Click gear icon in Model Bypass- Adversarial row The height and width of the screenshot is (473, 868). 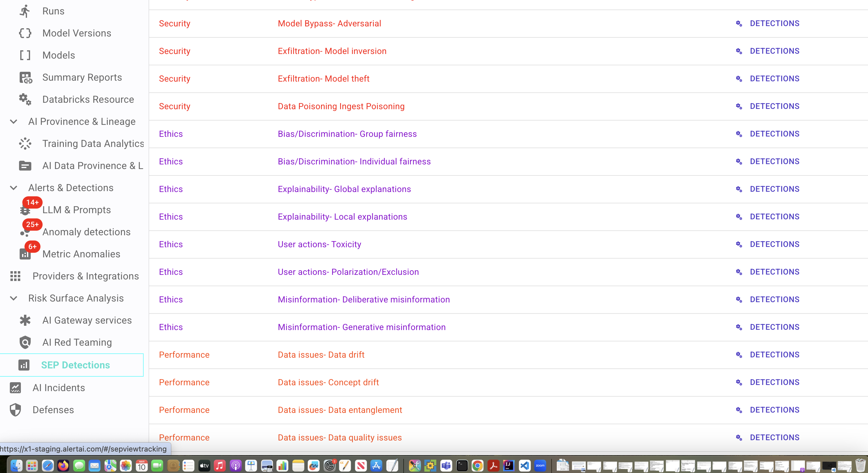(738, 24)
